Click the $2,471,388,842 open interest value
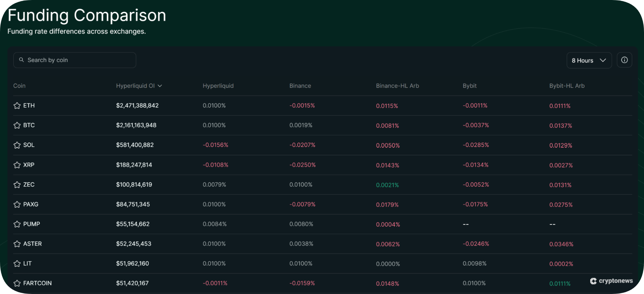The height and width of the screenshot is (294, 644). point(137,105)
